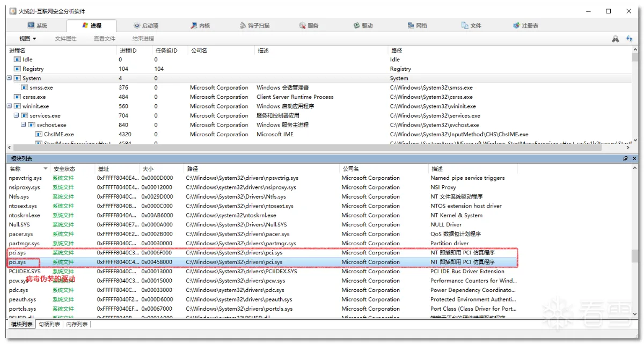Select the 句柄列表 bottom tab
Viewport: 644px width, 344px height.
49,324
